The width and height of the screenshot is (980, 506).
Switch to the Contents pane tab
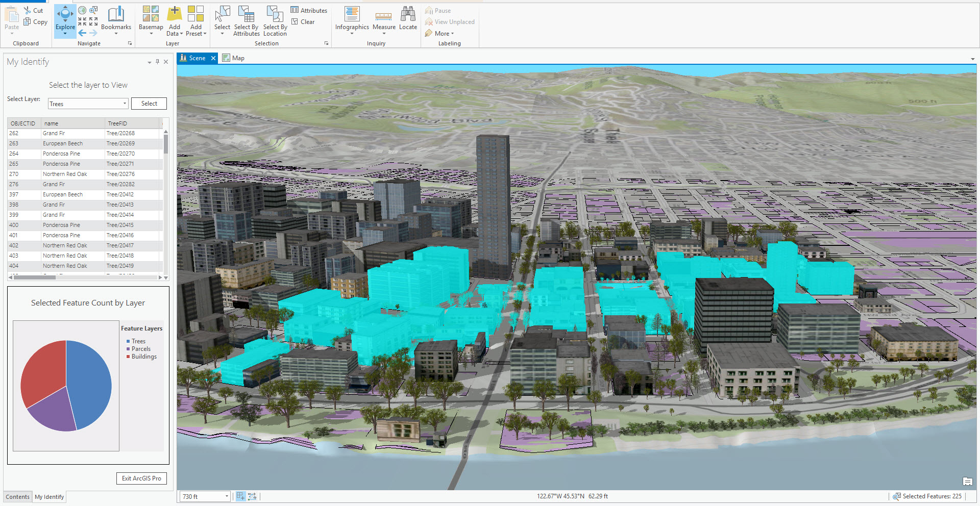pyautogui.click(x=17, y=497)
